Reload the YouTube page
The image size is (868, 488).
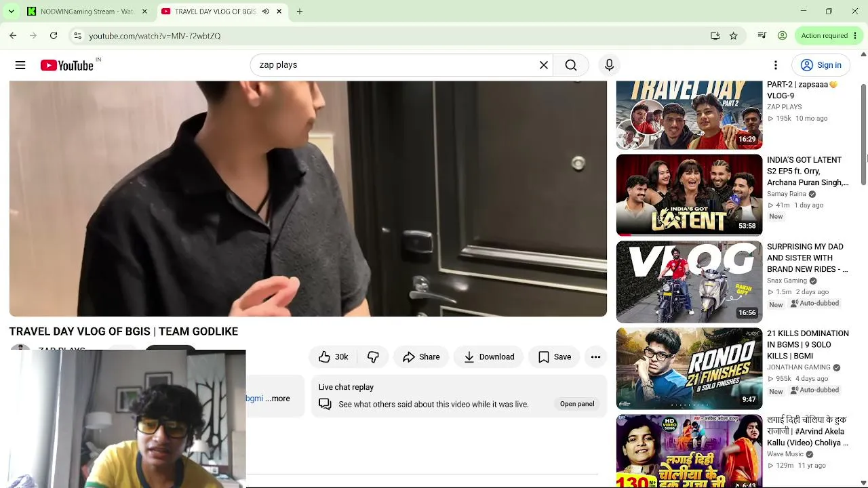54,35
